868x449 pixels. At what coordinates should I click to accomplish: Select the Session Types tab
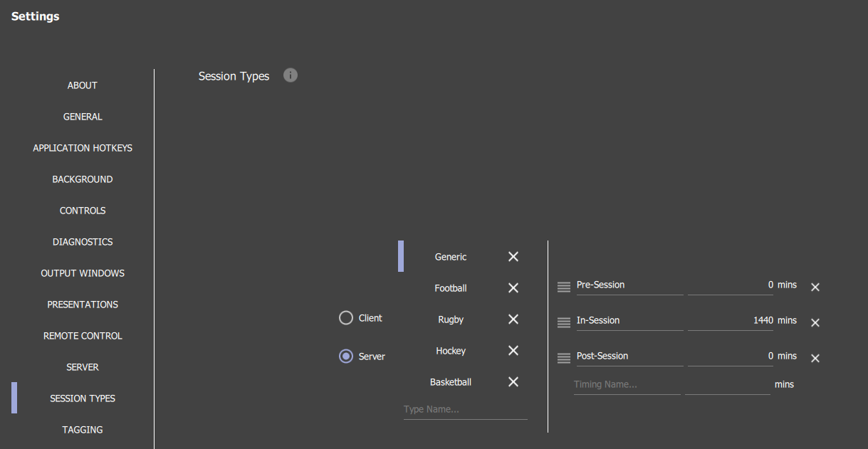[x=83, y=398]
